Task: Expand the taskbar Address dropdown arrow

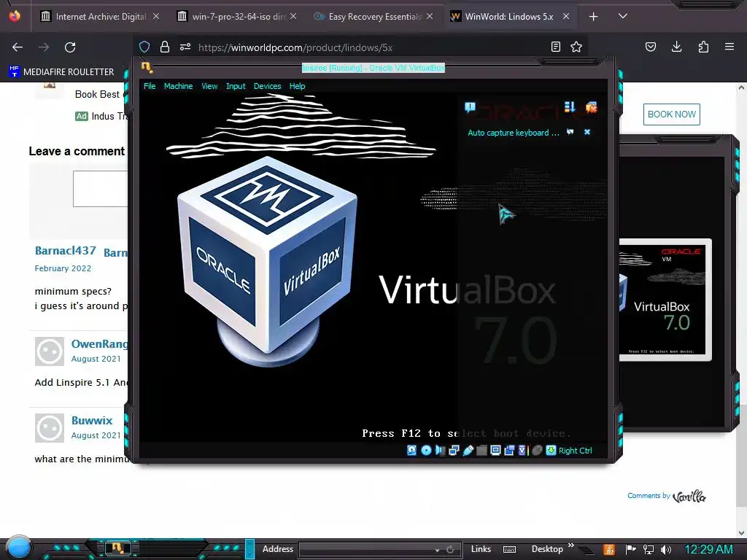Action: [x=437, y=550]
